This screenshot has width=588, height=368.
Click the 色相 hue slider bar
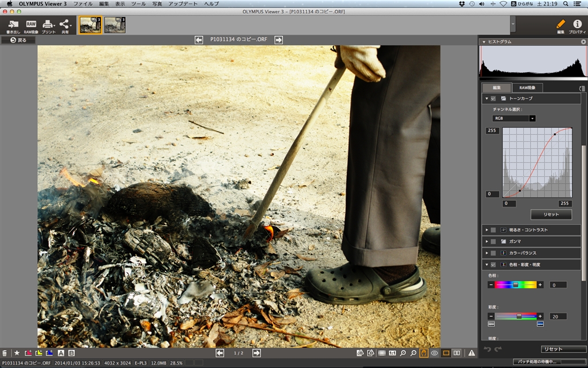(x=516, y=285)
